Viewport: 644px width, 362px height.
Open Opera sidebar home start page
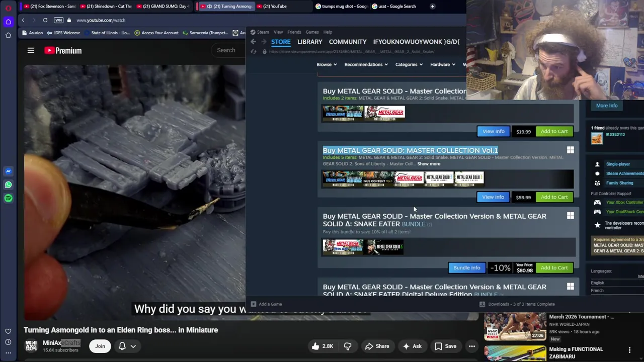[8, 22]
